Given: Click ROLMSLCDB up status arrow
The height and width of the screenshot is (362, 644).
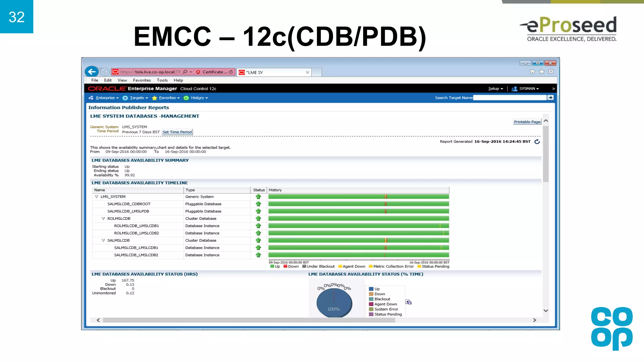Looking at the screenshot, I should [258, 218].
